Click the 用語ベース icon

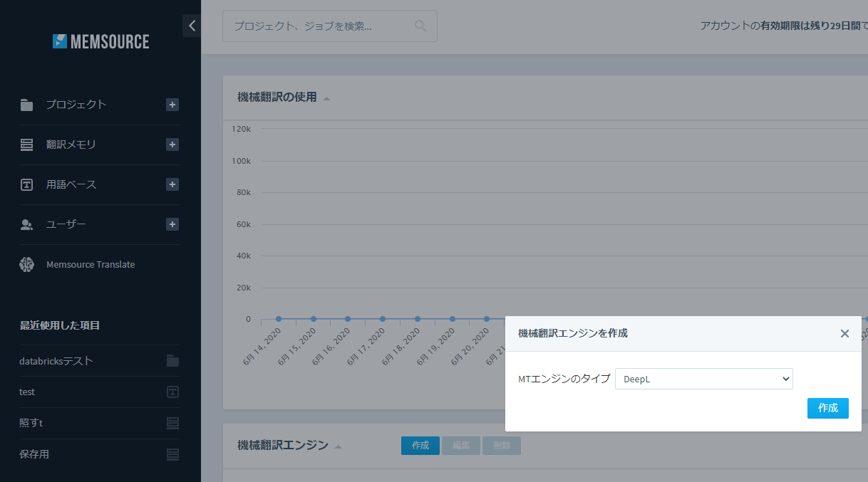(27, 184)
